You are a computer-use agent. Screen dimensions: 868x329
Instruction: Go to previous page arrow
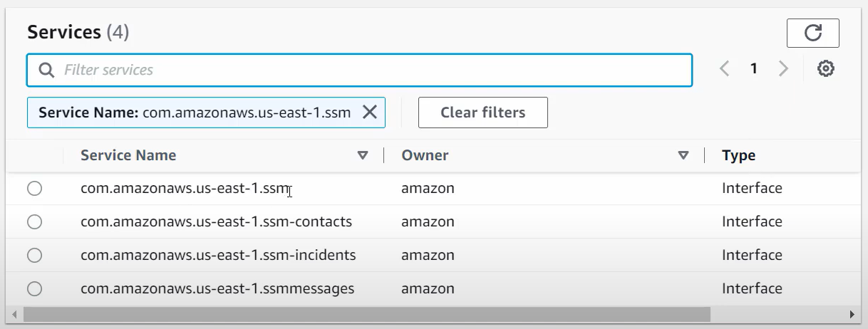(725, 69)
